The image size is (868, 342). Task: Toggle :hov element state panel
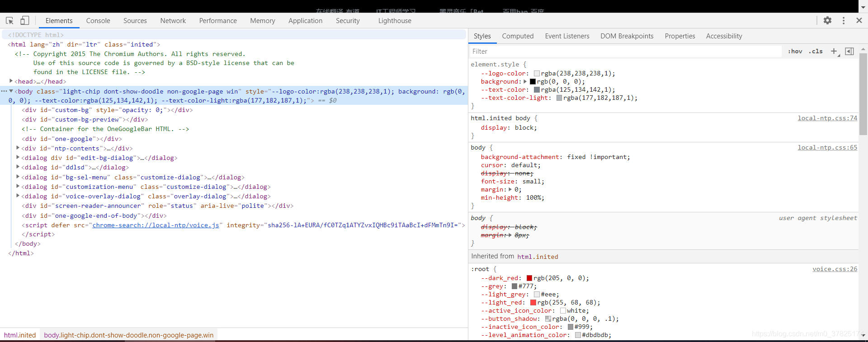pyautogui.click(x=795, y=51)
